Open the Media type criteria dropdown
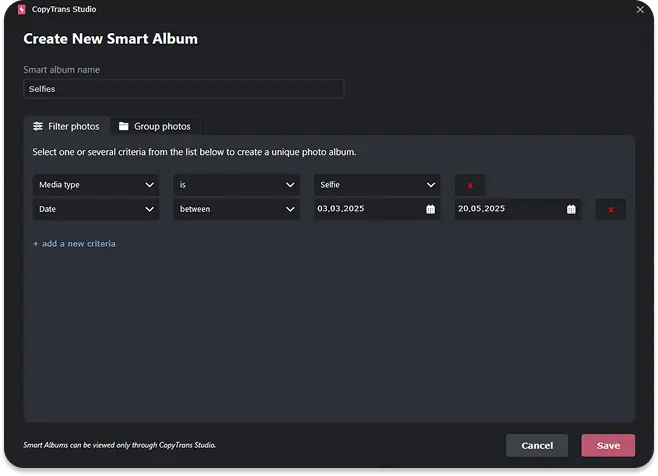Viewport: 658px width, 476px height. pos(96,185)
